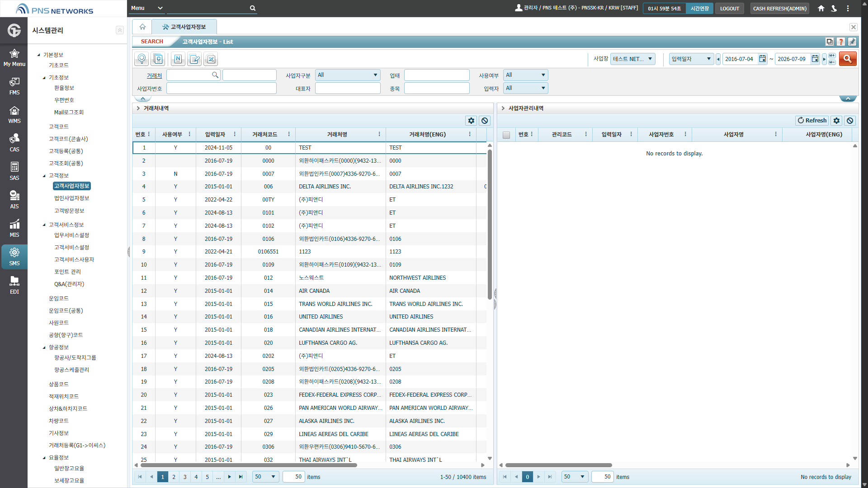Click the 시간연장 button
The width and height of the screenshot is (868, 488).
[x=699, y=8]
